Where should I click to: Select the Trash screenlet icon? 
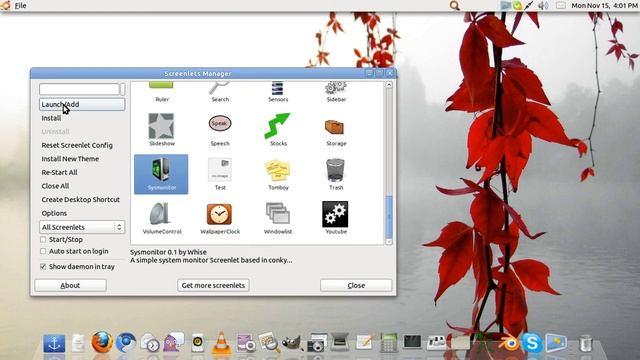[336, 170]
